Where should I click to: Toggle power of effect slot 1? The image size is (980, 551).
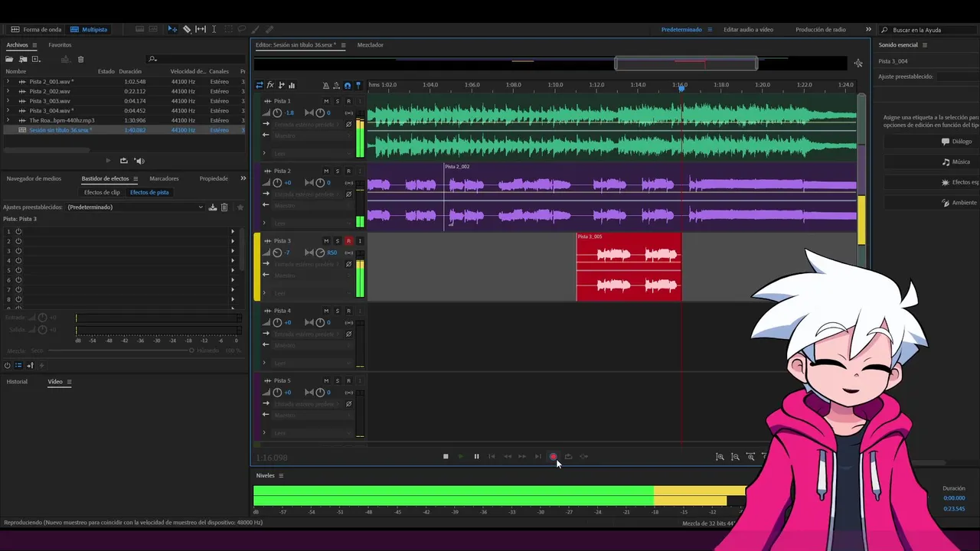coord(18,231)
